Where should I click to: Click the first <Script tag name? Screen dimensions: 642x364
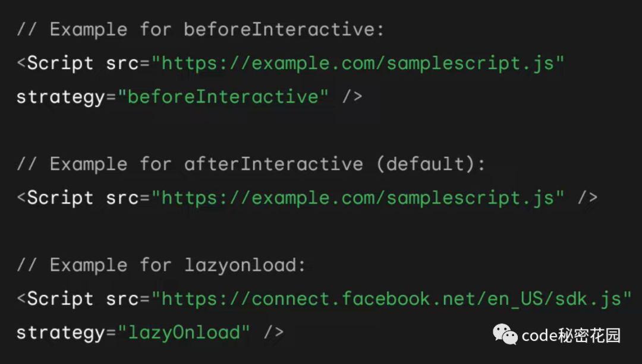click(55, 64)
